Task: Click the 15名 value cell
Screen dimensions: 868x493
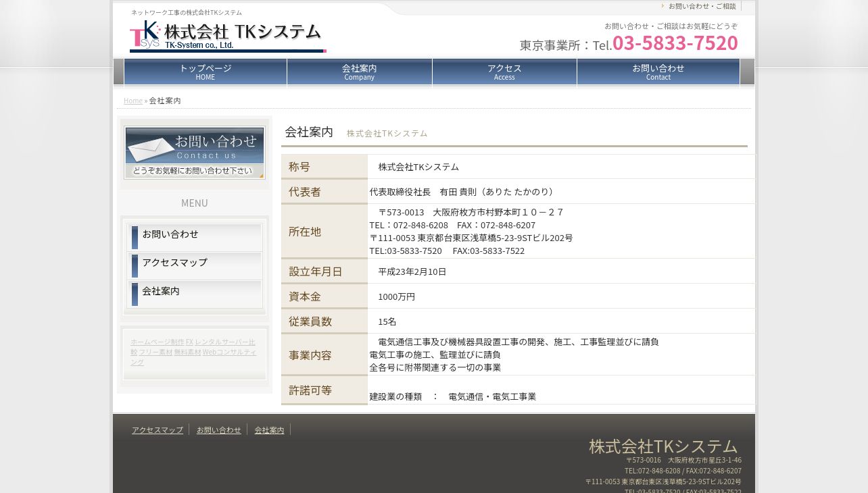Action: pos(562,321)
